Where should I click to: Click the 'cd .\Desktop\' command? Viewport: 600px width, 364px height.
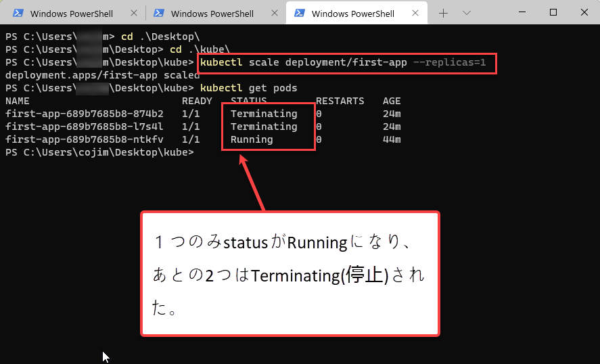click(x=160, y=37)
